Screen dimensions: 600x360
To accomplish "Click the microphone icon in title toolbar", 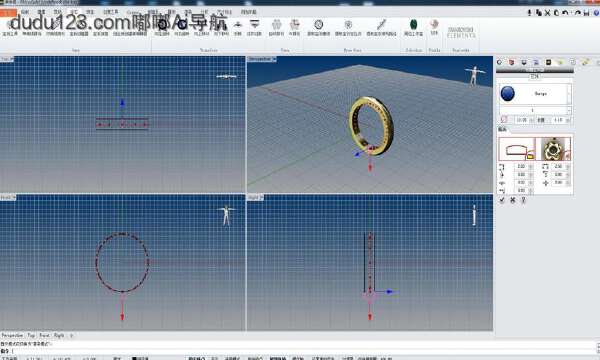I will click(x=530, y=13).
